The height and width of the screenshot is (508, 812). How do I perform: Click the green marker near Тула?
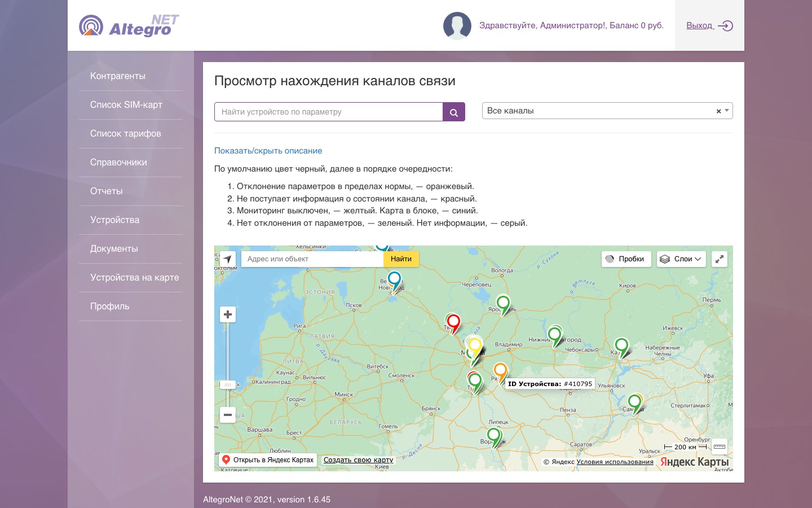coord(475,383)
